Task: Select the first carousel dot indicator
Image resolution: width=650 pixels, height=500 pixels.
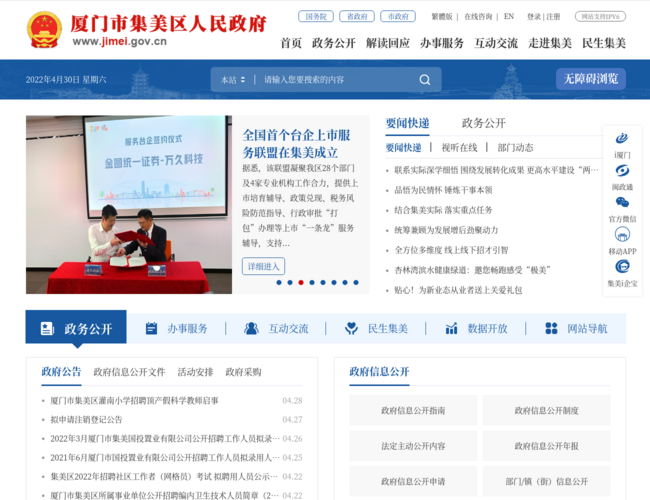Action: pyautogui.click(x=279, y=282)
